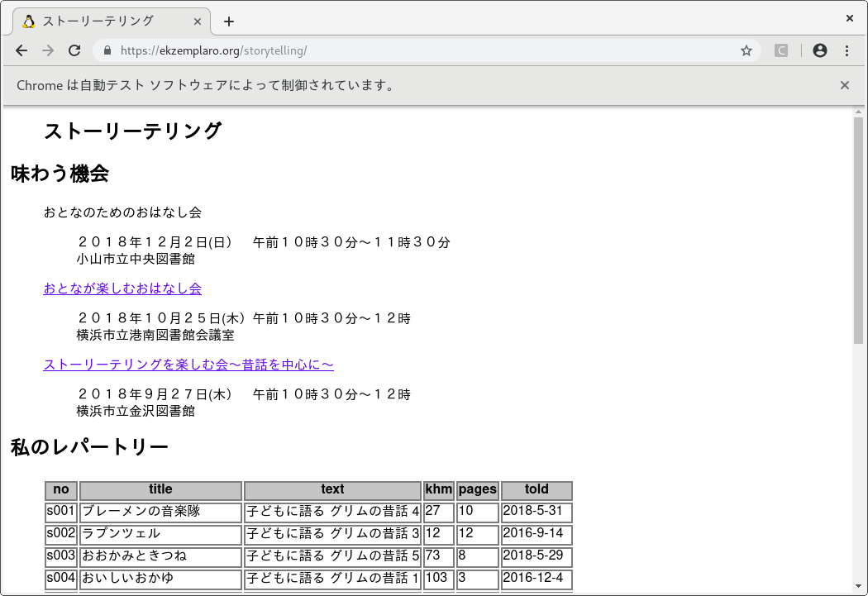Click the 私のレパートリー section heading
This screenshot has width=868, height=596.
pyautogui.click(x=88, y=446)
